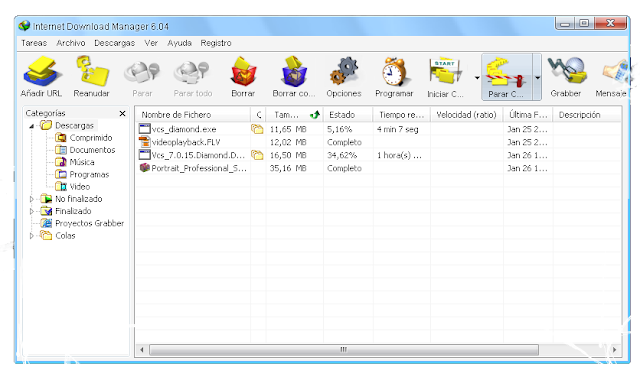Sort by the Tamaño column header
Viewport: 640px width, 380px height.
pyautogui.click(x=294, y=115)
